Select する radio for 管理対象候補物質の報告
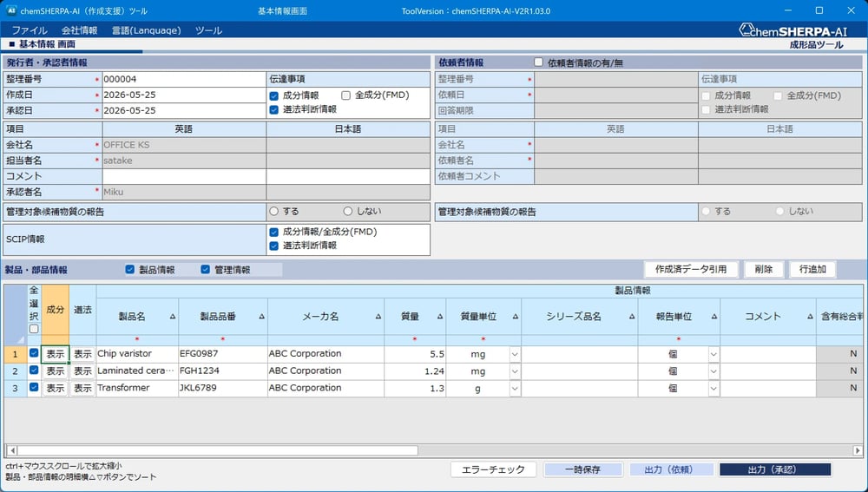Screen dimensions: 868x492 pyautogui.click(x=274, y=212)
